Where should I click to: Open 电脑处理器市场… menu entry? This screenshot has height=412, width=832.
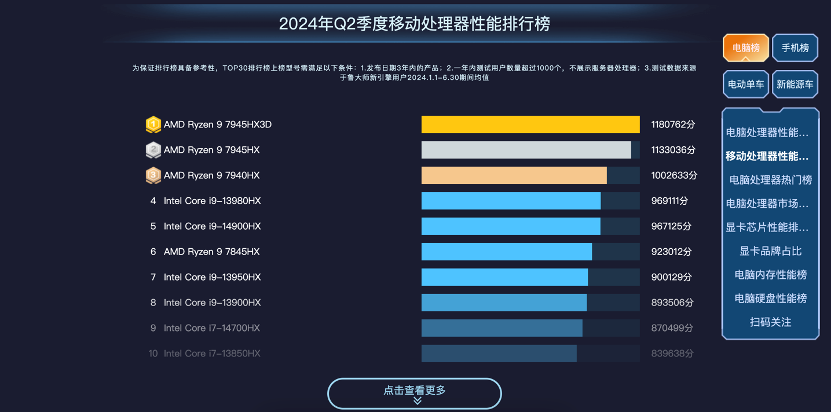(x=767, y=203)
